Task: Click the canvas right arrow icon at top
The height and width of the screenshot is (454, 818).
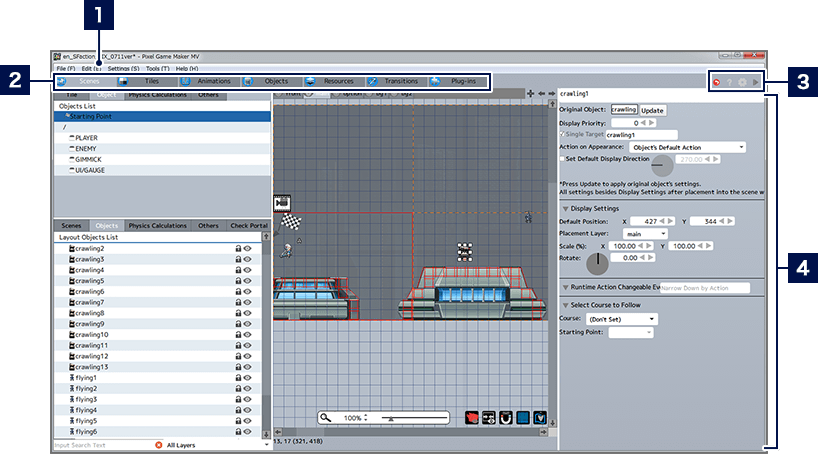Action: pos(551,93)
